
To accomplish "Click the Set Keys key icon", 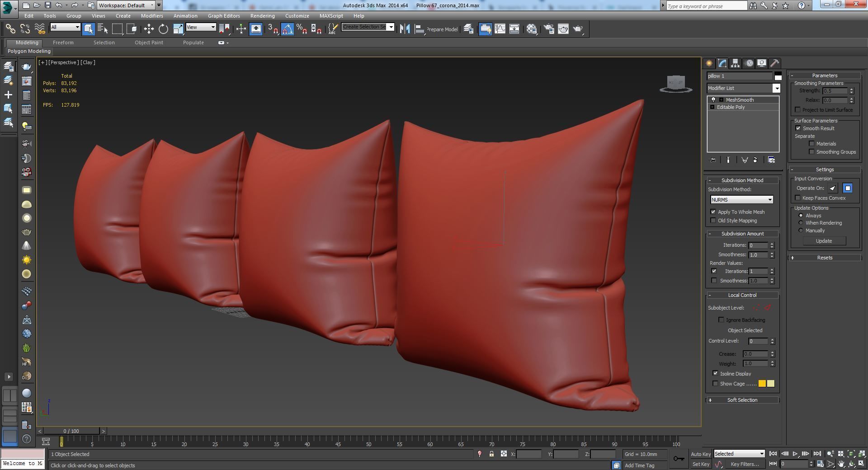I will coord(679,459).
